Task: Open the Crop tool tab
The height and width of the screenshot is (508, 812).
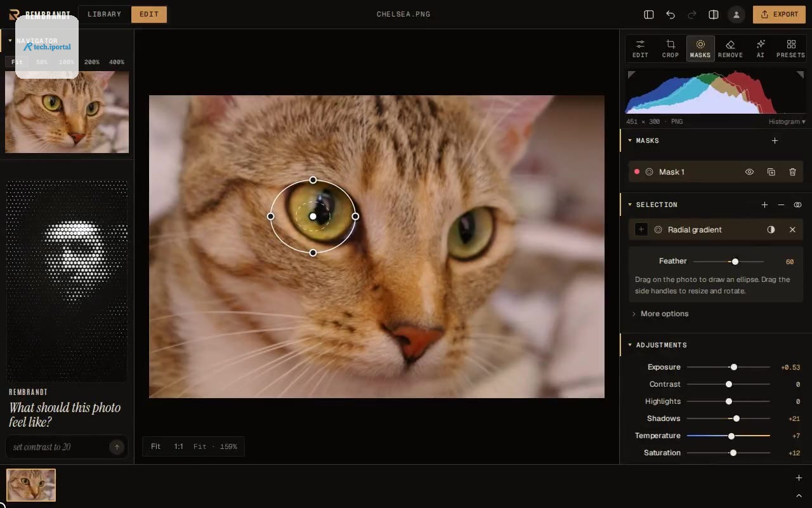Action: [671, 48]
